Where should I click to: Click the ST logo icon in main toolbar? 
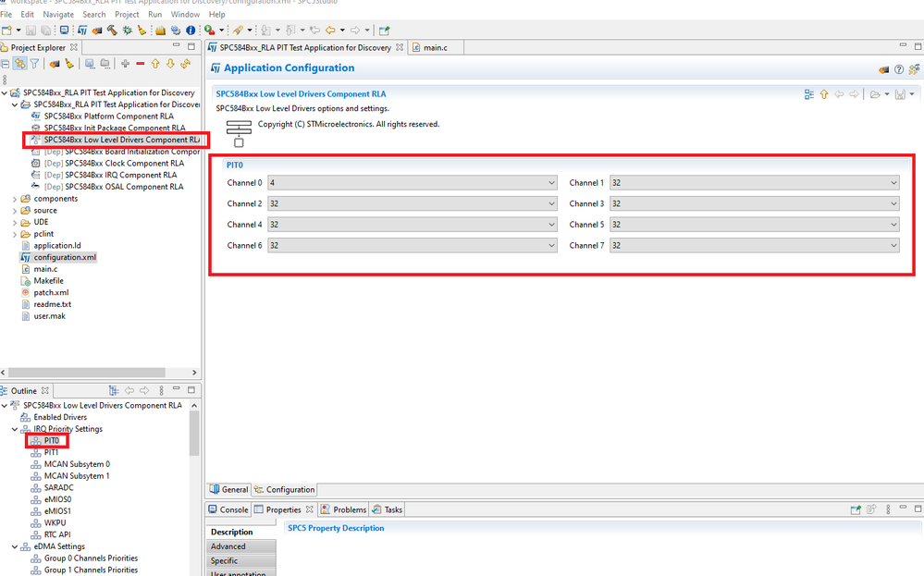[x=82, y=30]
